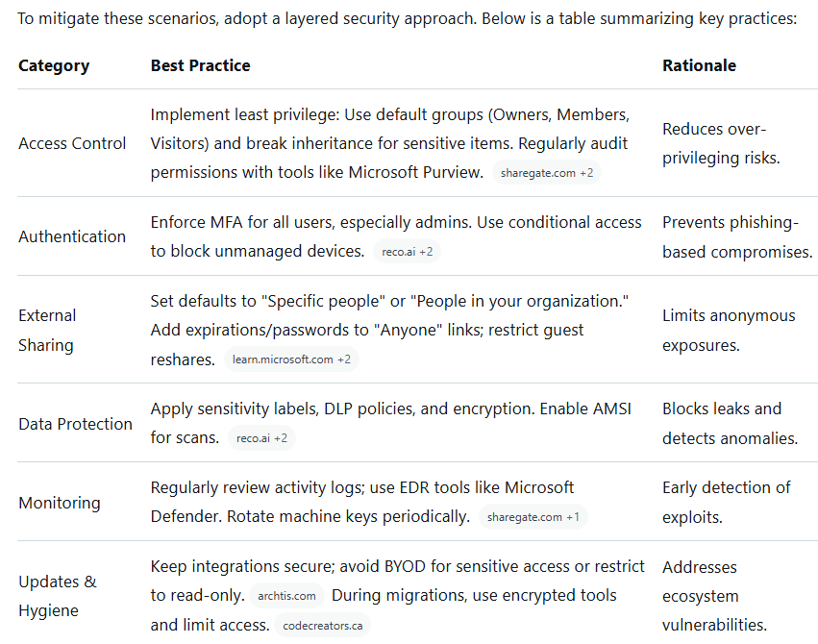Image resolution: width=818 pixels, height=644 pixels.
Task: Click the Updates & Hygiene category cell
Action: pos(58,596)
